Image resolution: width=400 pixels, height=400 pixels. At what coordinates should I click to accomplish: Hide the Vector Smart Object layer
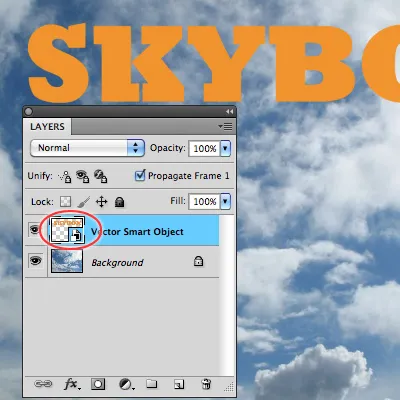(x=35, y=229)
